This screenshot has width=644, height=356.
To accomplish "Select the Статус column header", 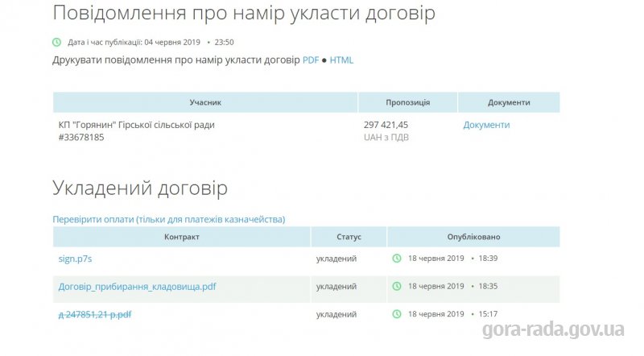I will click(x=349, y=237).
